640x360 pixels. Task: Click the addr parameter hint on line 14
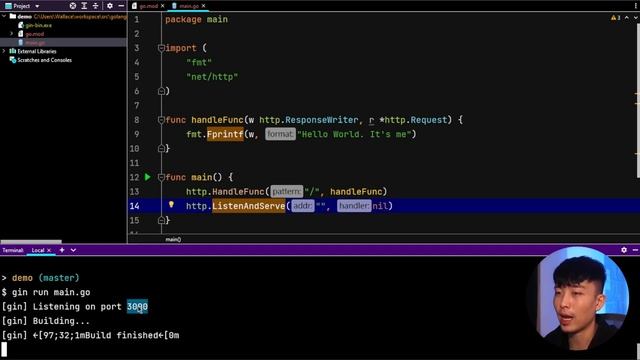[x=302, y=206]
